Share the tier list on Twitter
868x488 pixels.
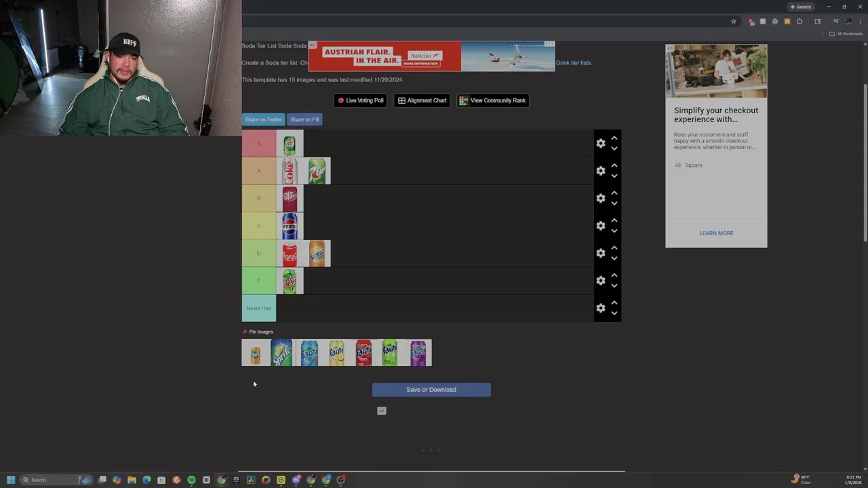pos(263,119)
